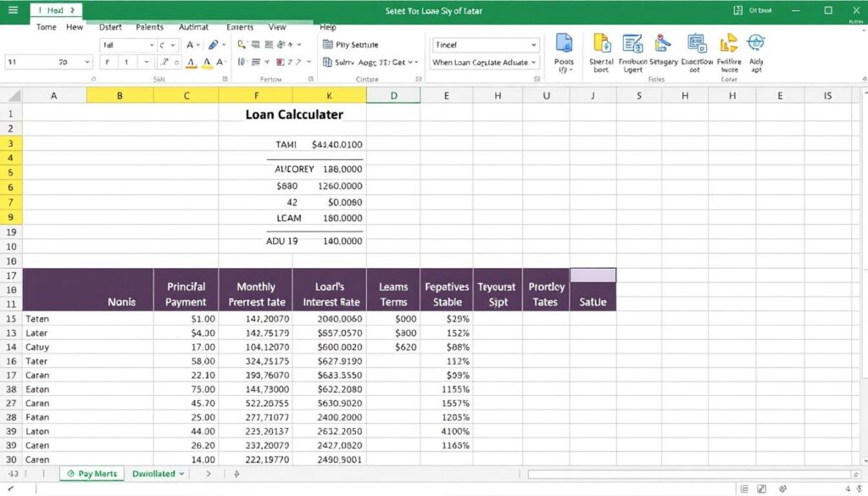Click the sheet tabs scroll right arrow
The height and width of the screenshot is (496, 868).
click(x=209, y=474)
